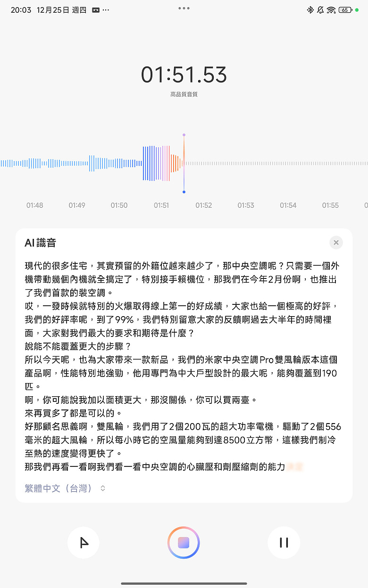Tap the 01:51.53 recording timer
The height and width of the screenshot is (588, 368).
[184, 75]
